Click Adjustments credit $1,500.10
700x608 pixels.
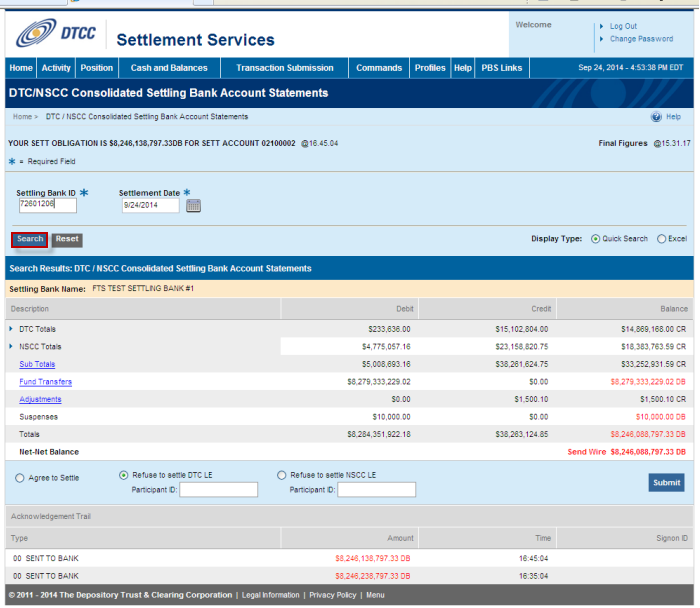click(531, 399)
